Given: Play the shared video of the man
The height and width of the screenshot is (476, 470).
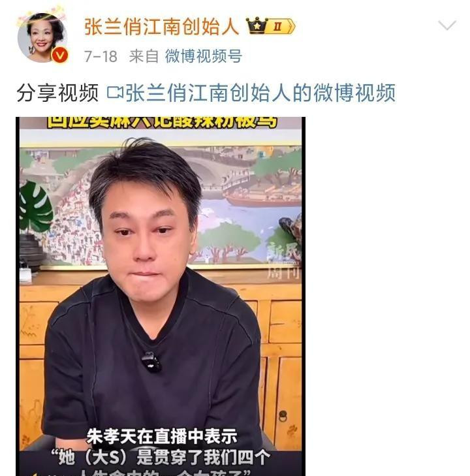Looking at the screenshot, I should (161, 296).
